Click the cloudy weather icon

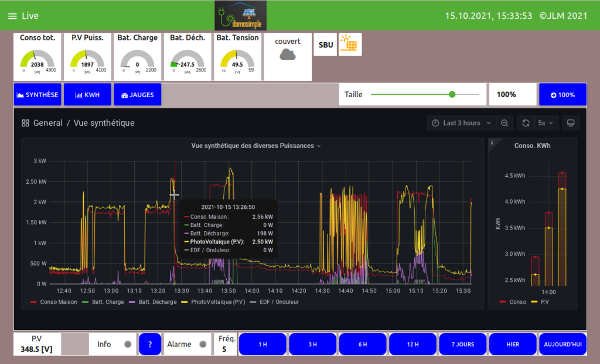click(x=287, y=54)
